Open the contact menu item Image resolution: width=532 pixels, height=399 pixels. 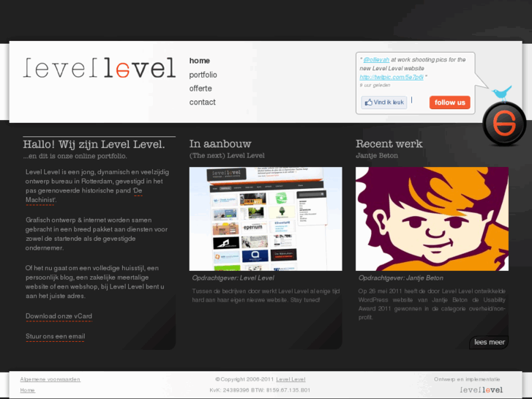point(202,102)
